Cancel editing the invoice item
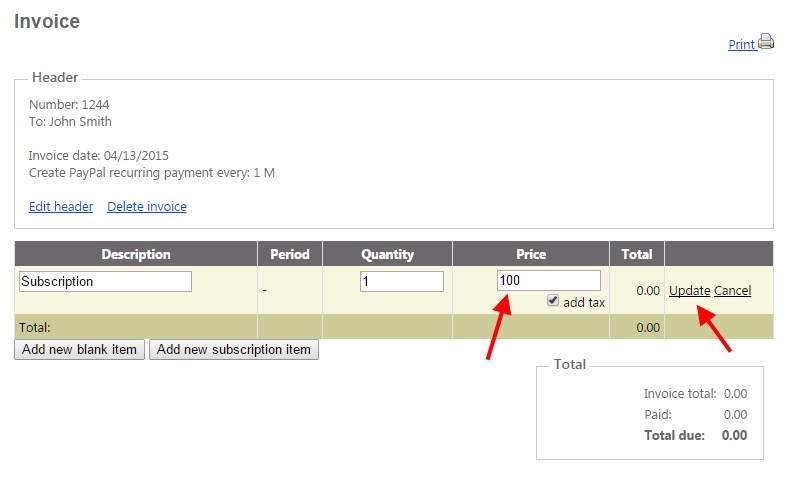790x481 pixels. [x=732, y=291]
